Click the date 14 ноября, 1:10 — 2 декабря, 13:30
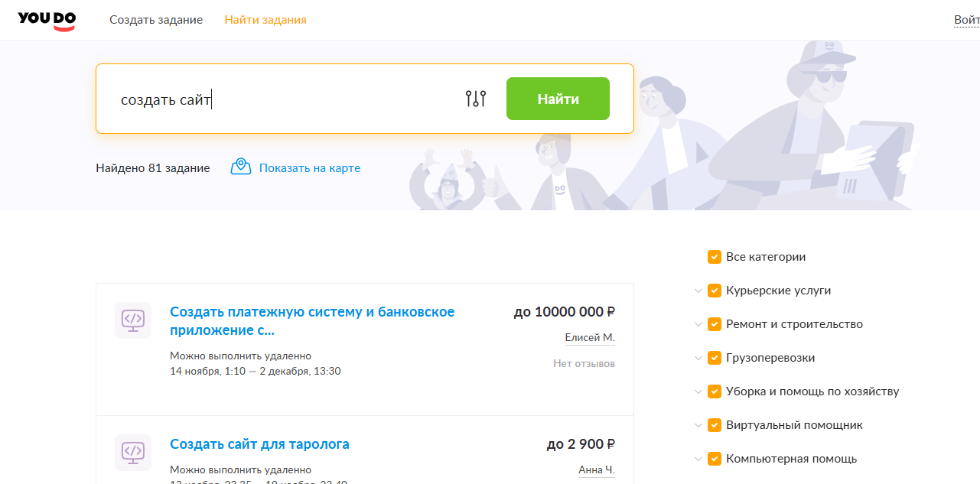This screenshot has height=484, width=980. click(256, 372)
